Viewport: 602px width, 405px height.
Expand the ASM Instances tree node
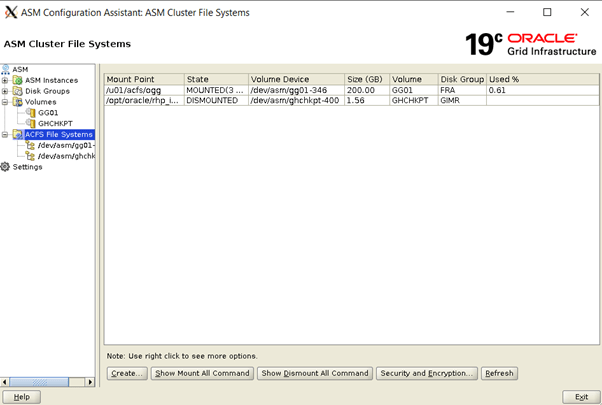(x=5, y=80)
